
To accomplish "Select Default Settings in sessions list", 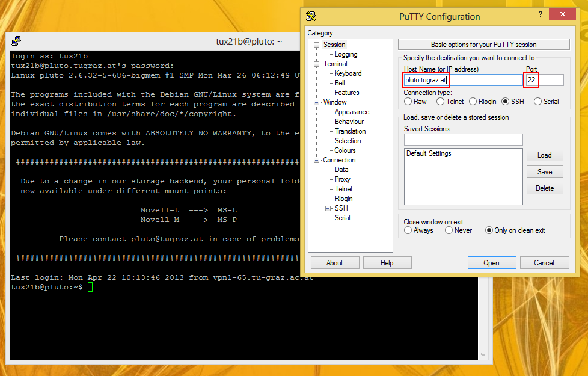I will pyautogui.click(x=429, y=153).
